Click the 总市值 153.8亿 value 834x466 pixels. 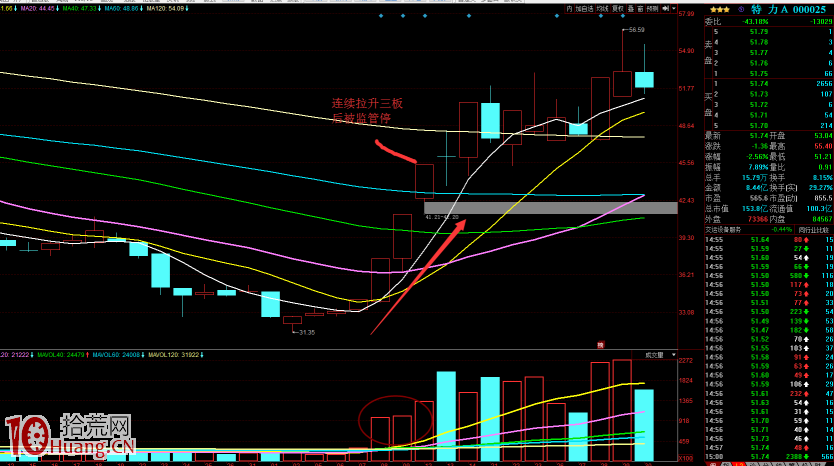pos(755,209)
